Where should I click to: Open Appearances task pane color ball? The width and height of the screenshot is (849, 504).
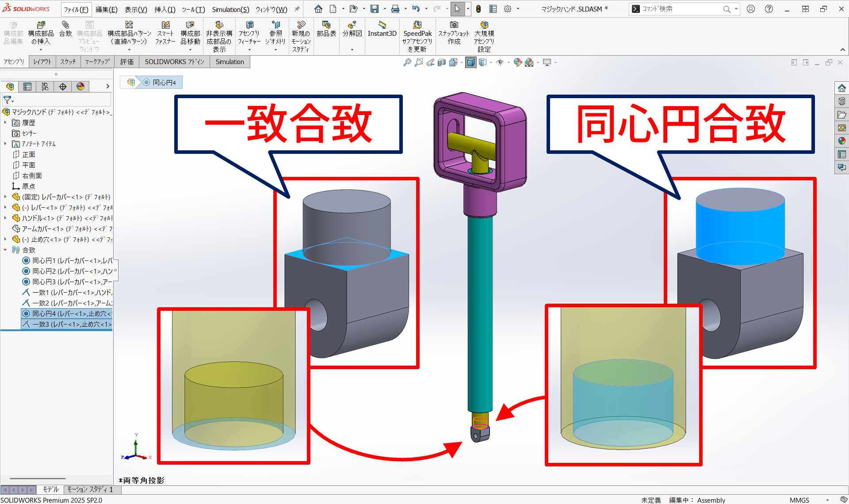click(842, 141)
